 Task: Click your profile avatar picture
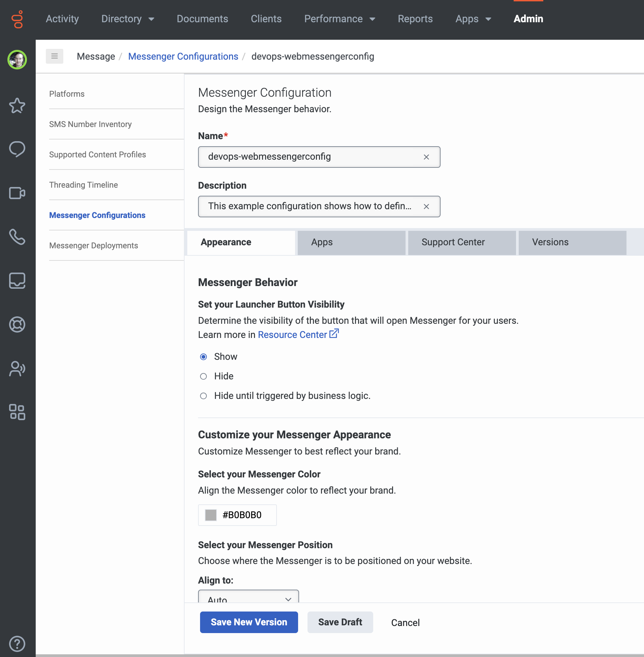point(17,60)
